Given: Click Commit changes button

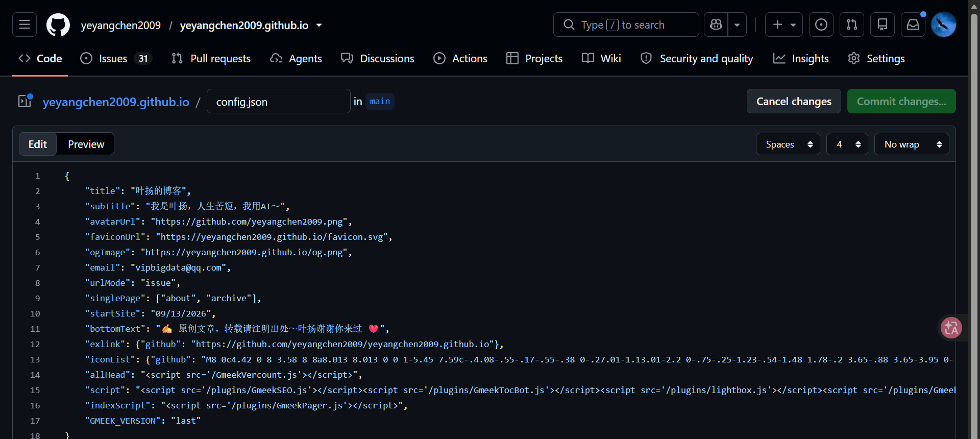Looking at the screenshot, I should click(901, 101).
